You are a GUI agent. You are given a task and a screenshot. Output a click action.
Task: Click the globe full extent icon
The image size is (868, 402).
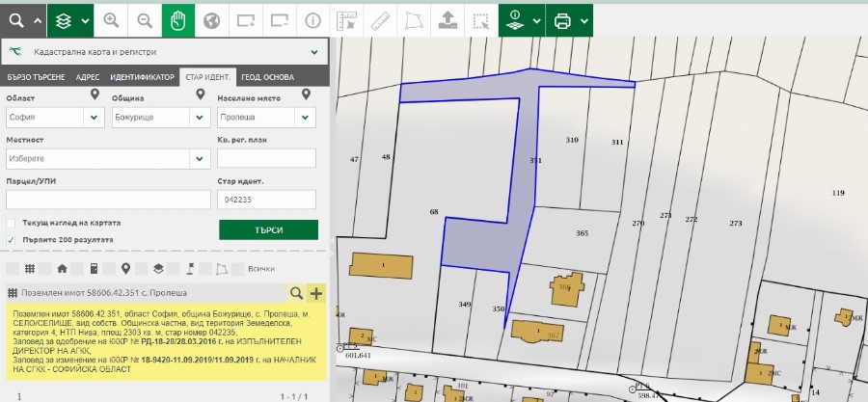coord(211,19)
